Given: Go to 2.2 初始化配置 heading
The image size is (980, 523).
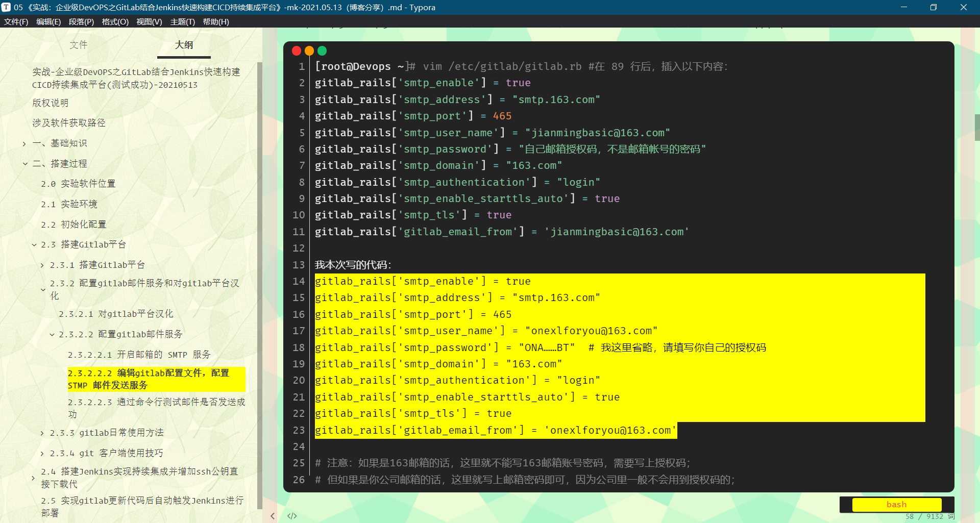Looking at the screenshot, I should 73,225.
